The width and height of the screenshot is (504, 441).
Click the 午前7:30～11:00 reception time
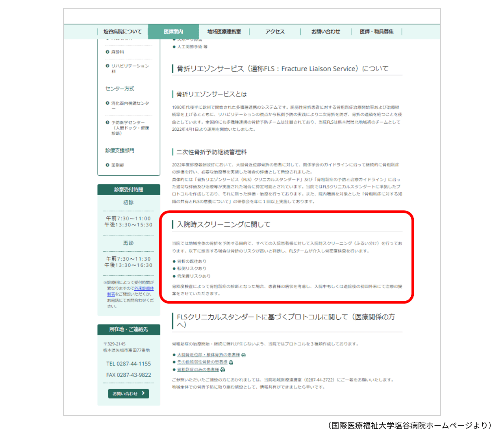(128, 218)
